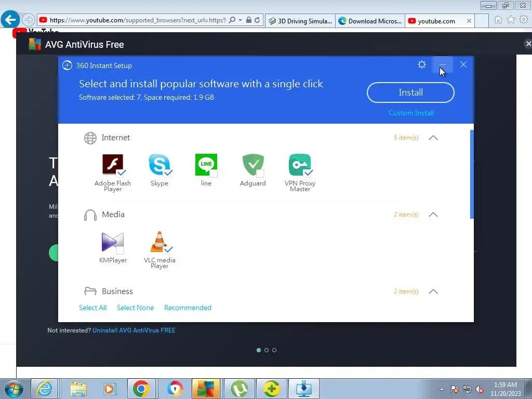The image size is (532, 399).
Task: Click the browser forward arrow
Action: click(x=29, y=20)
